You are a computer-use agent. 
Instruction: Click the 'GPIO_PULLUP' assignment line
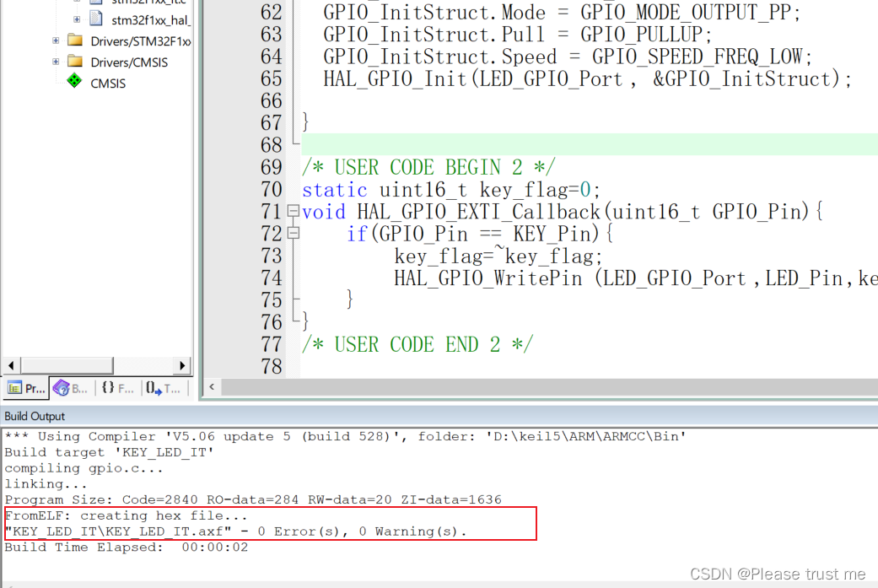[x=517, y=34]
